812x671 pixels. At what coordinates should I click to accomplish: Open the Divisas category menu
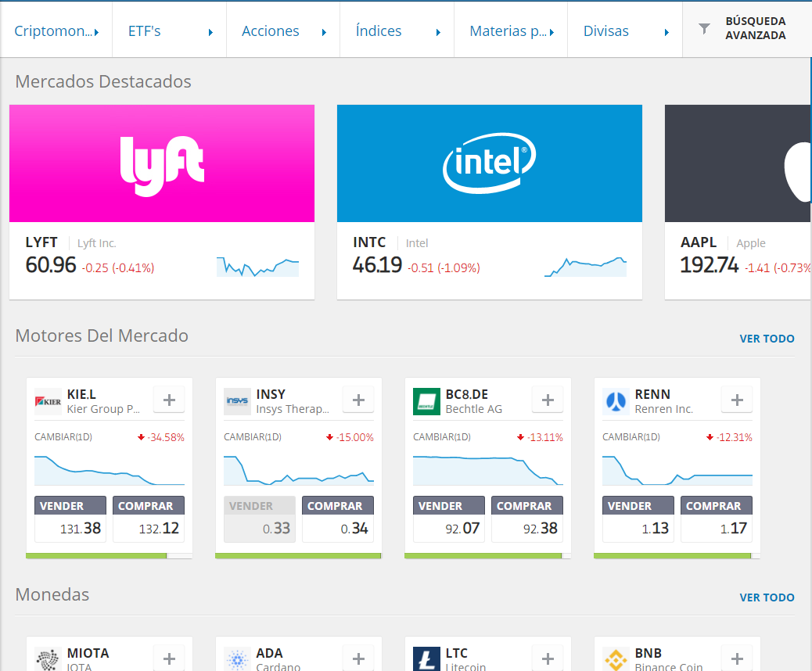coord(625,31)
